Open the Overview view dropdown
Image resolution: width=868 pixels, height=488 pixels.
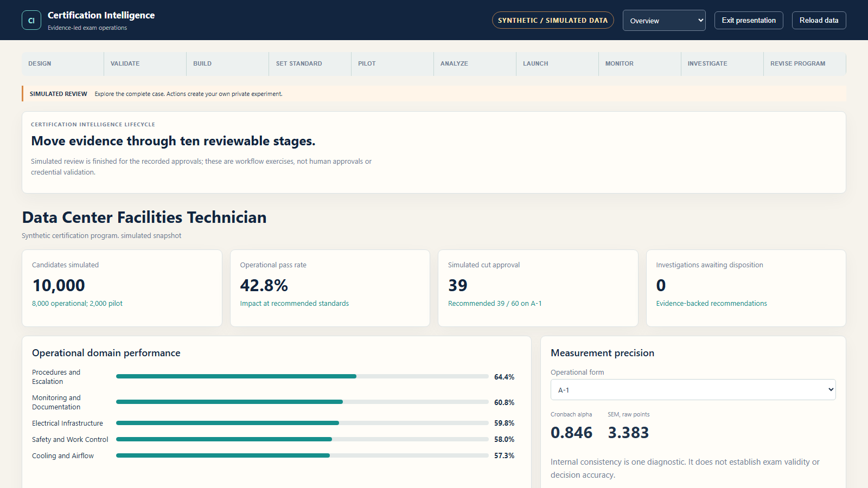tap(664, 21)
